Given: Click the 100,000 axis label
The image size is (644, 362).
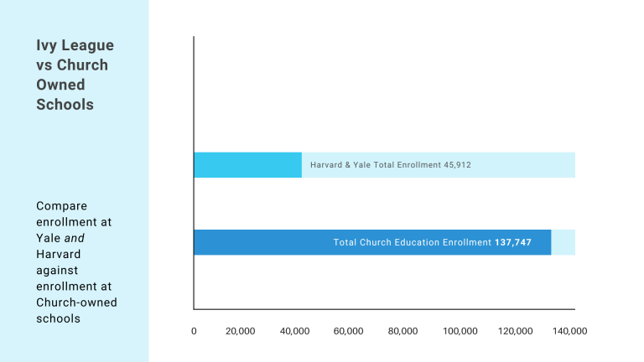Looking at the screenshot, I should pos(460,331).
